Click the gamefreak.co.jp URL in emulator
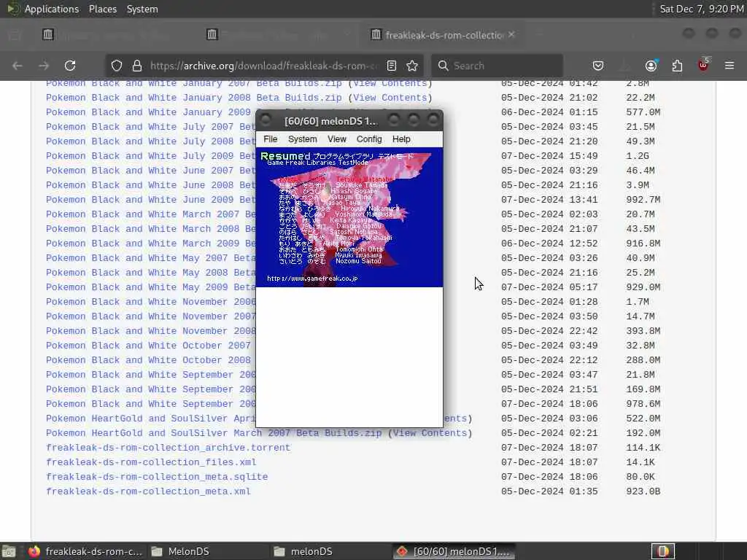This screenshot has width=747, height=560. [x=312, y=279]
